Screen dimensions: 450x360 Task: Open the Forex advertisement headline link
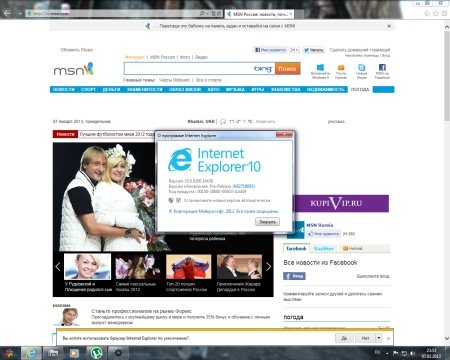pos(141,311)
